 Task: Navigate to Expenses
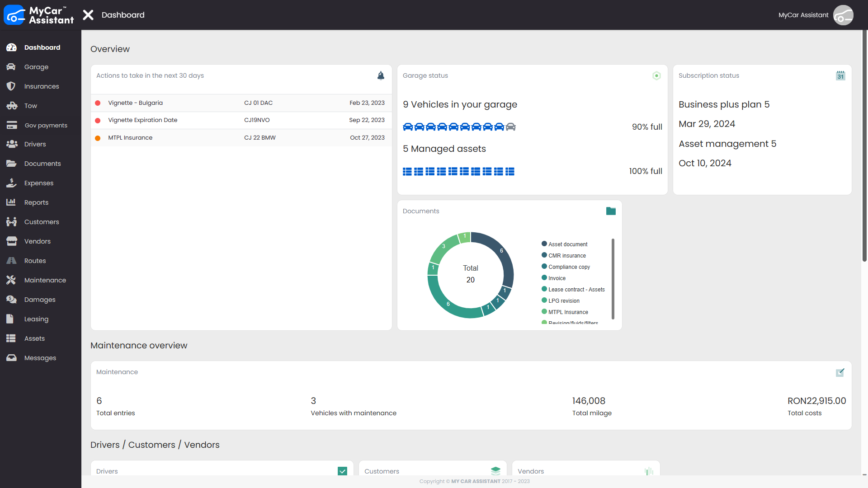(41, 183)
